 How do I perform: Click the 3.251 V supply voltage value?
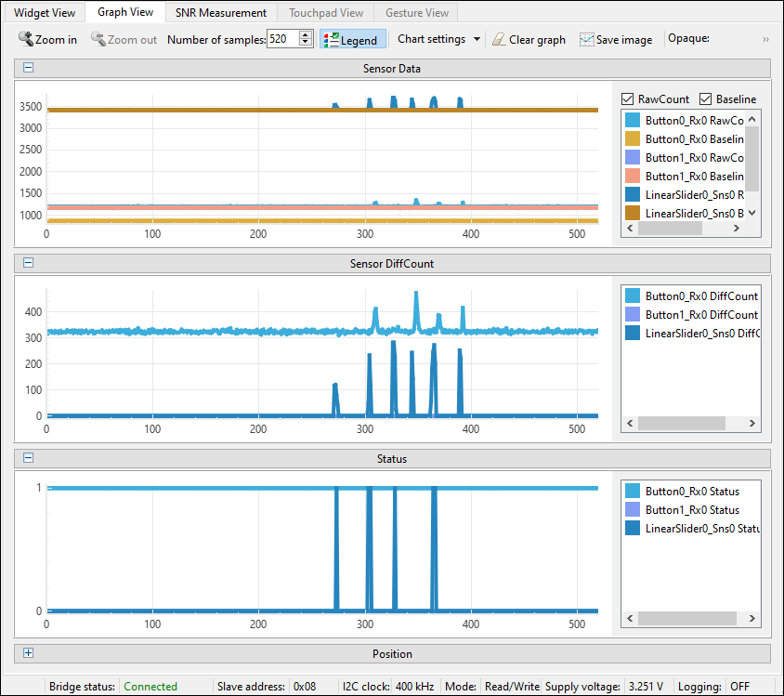click(646, 687)
